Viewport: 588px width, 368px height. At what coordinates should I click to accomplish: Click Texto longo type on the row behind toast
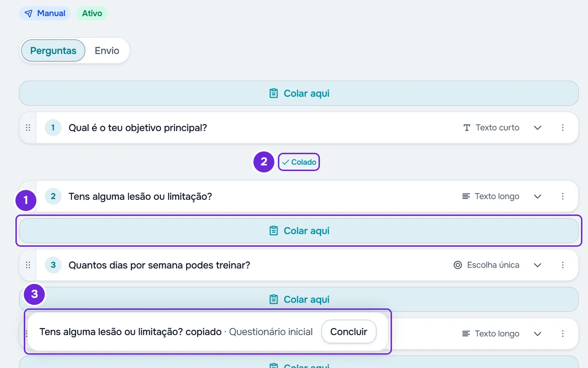click(491, 334)
